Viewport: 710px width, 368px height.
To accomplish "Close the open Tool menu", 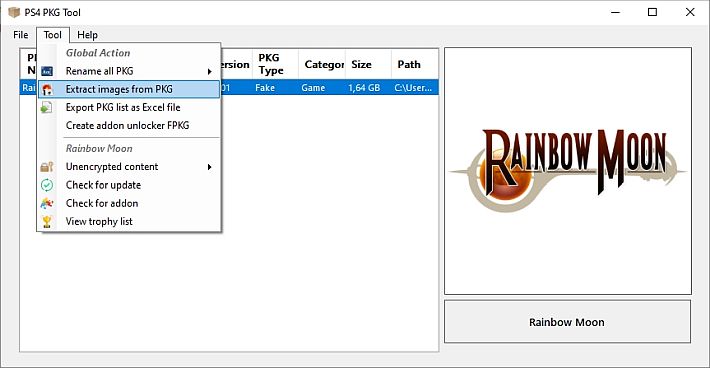I will click(53, 35).
